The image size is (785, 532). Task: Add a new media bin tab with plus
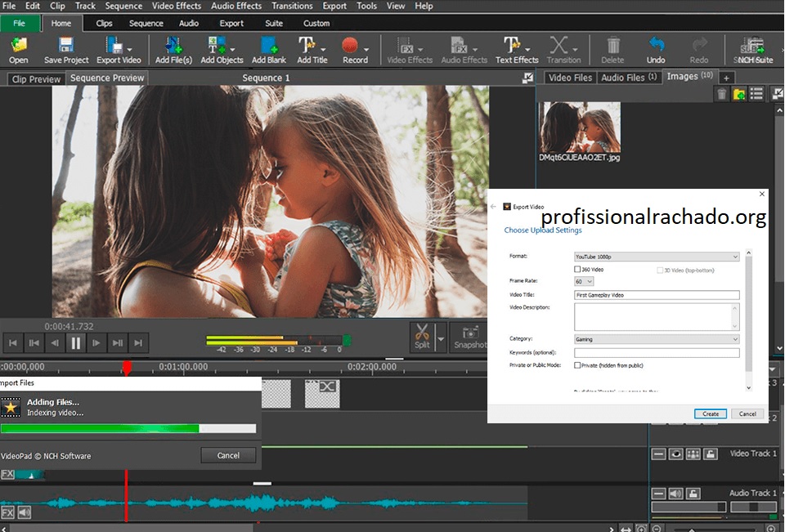coord(726,78)
